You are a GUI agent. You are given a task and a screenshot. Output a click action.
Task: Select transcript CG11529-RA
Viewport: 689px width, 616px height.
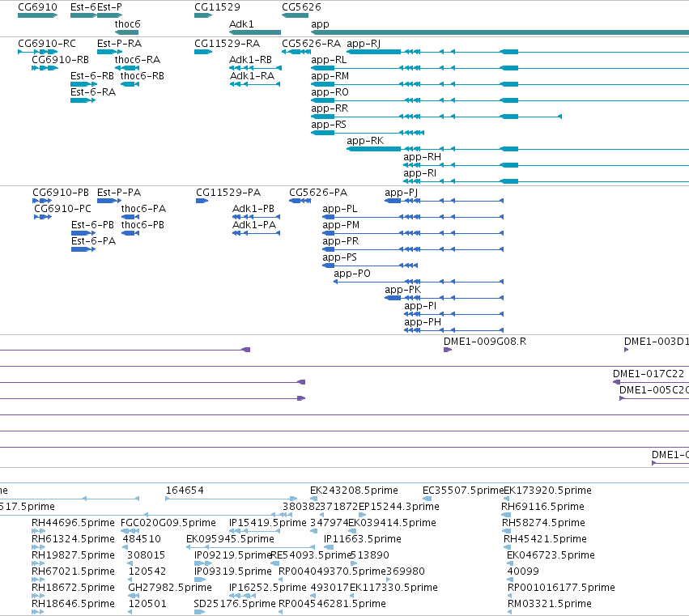click(227, 44)
